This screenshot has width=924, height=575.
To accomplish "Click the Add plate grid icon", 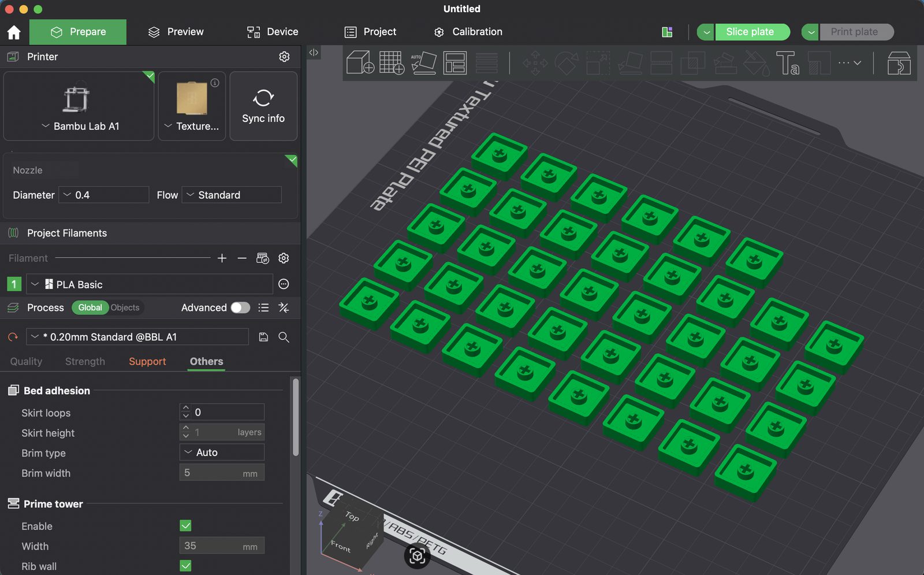I will coord(391,62).
